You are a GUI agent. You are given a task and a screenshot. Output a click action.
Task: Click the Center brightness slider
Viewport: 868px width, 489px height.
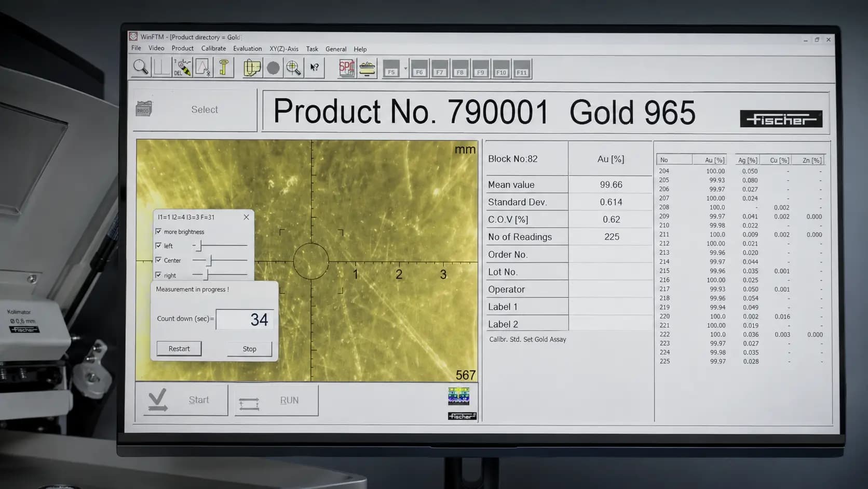point(220,260)
